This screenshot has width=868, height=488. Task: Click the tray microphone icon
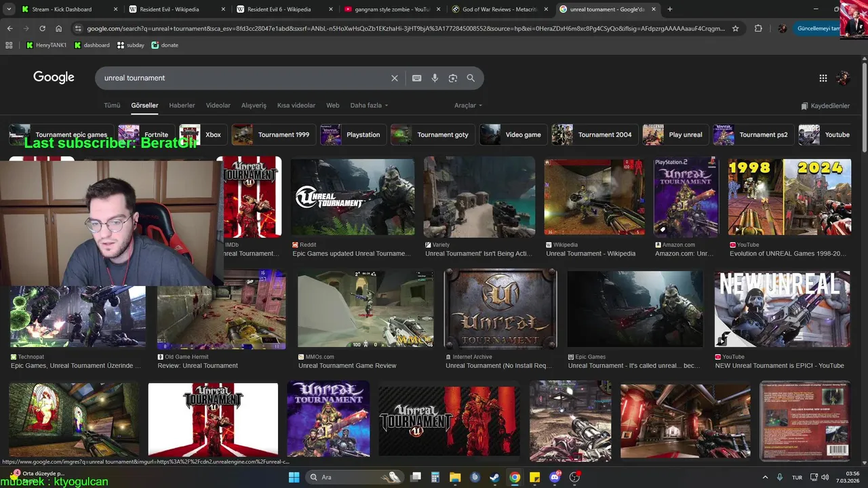pyautogui.click(x=780, y=477)
